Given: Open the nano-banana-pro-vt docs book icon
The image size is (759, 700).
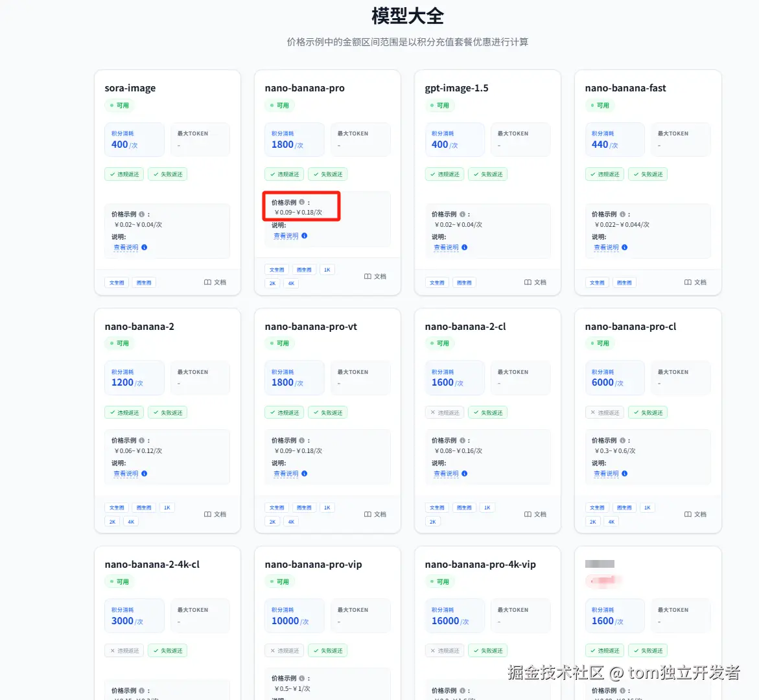Looking at the screenshot, I should tap(368, 514).
